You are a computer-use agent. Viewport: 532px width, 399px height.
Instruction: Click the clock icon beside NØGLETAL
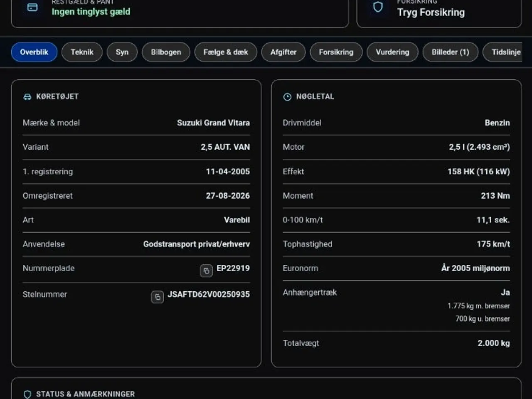[x=287, y=97]
